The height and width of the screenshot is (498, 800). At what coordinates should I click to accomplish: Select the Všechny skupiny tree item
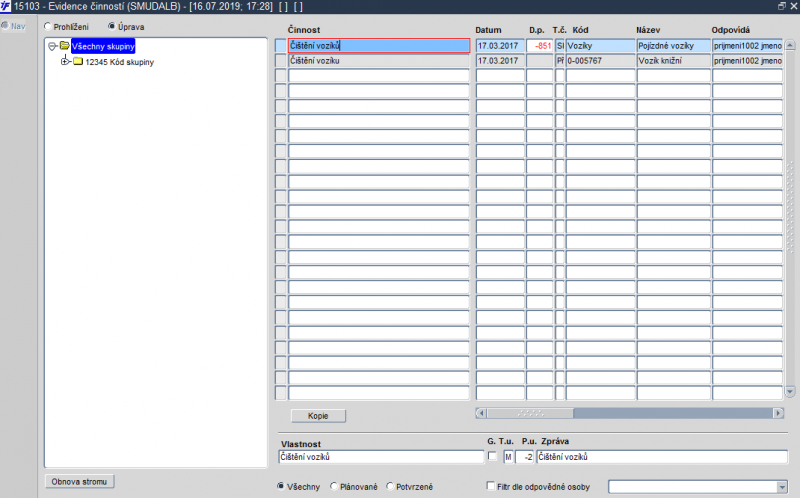click(x=103, y=46)
